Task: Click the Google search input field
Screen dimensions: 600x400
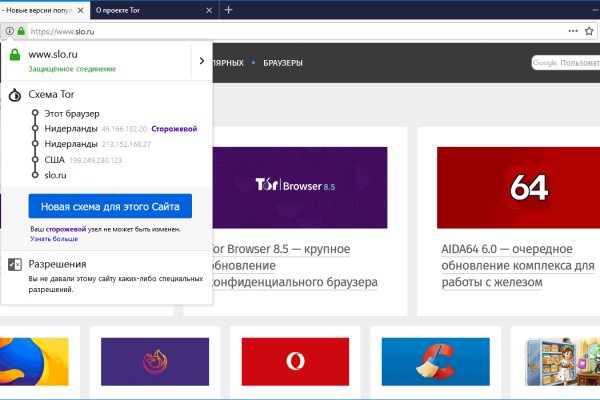Action: pyautogui.click(x=565, y=63)
